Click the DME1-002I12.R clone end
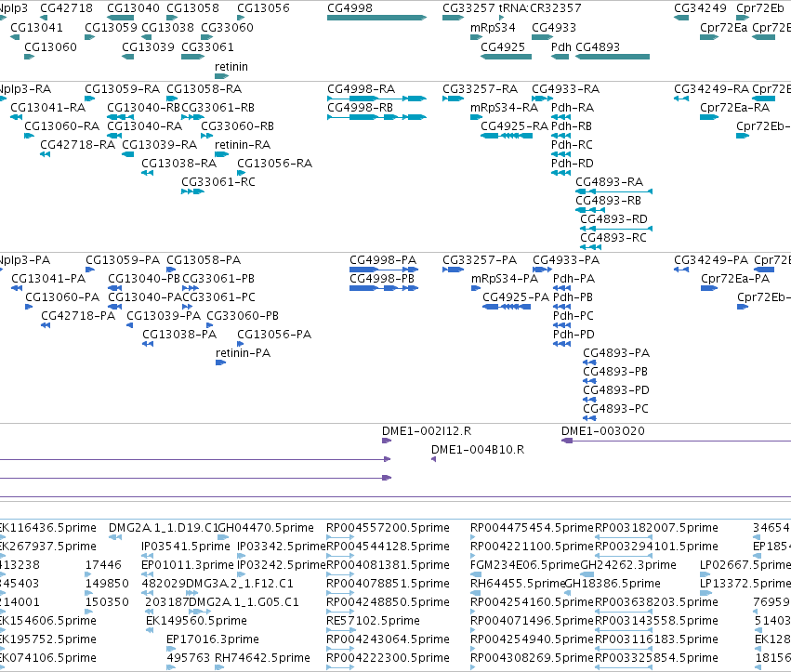Screen dimensions: 791x672 click(387, 441)
